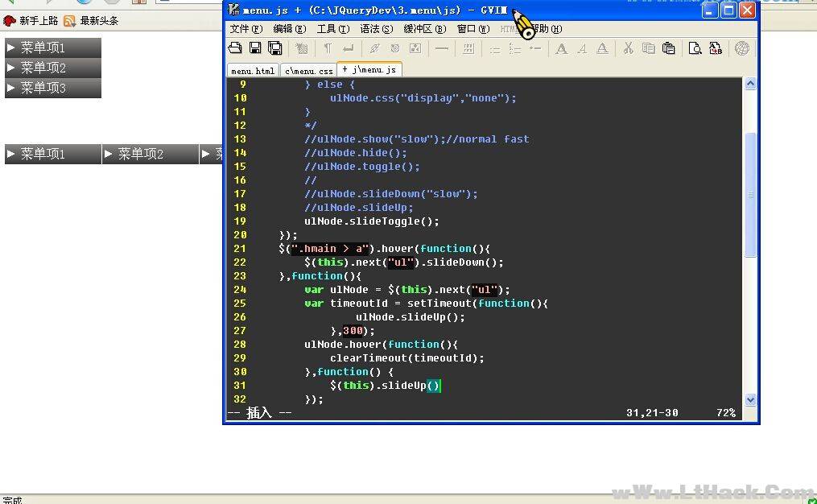Click the underlined A formatting icon
This screenshot has width=817, height=504.
coord(601,49)
